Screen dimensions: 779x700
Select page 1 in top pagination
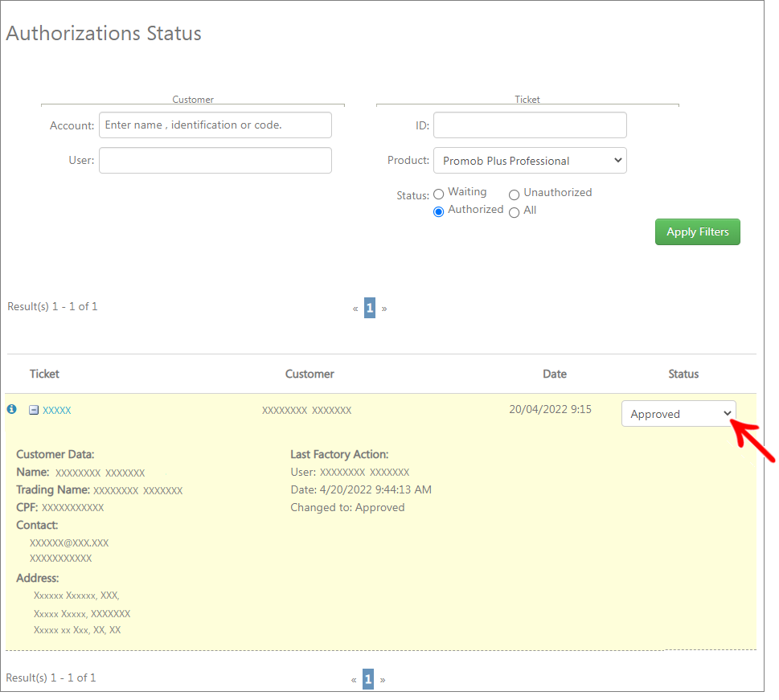[370, 308]
